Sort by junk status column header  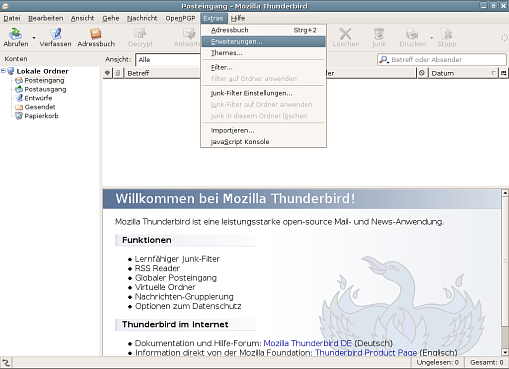coord(422,73)
